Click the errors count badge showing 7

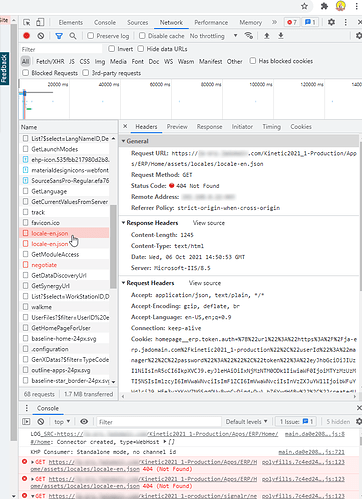pos(292,22)
